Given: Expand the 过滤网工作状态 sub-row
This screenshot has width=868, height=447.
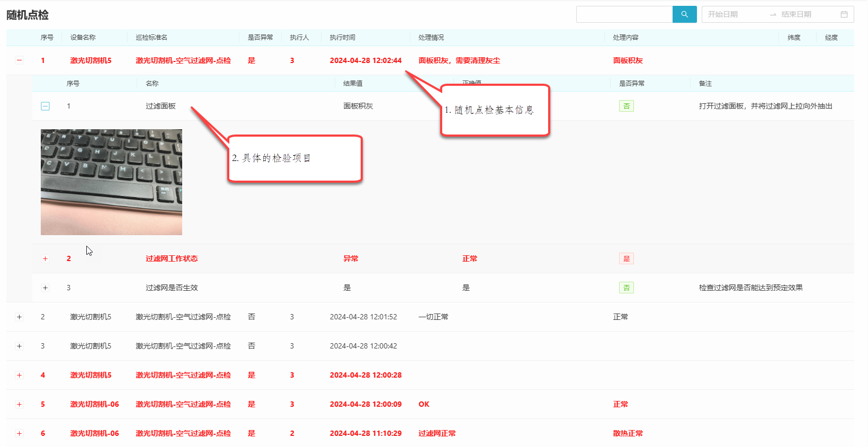Looking at the screenshot, I should [46, 258].
